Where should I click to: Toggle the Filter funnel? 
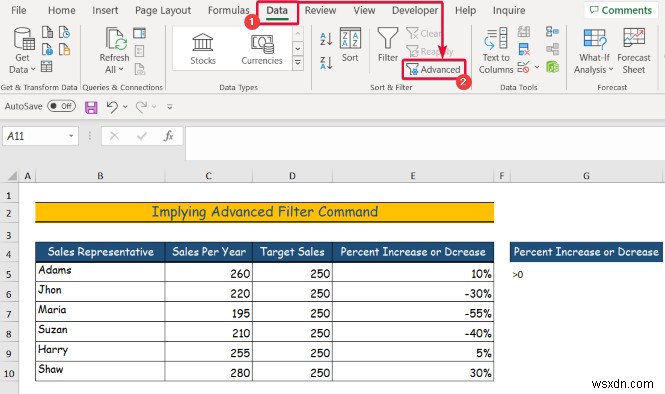388,45
